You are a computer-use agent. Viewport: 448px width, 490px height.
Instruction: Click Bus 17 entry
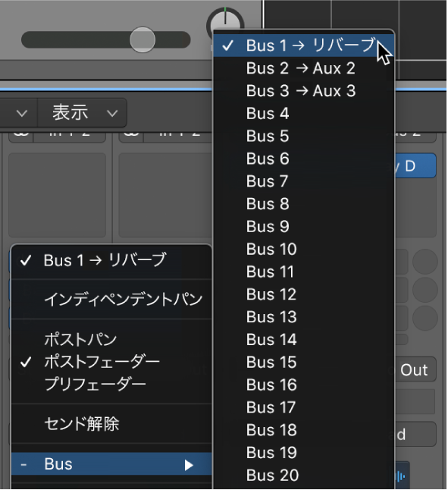(303, 407)
